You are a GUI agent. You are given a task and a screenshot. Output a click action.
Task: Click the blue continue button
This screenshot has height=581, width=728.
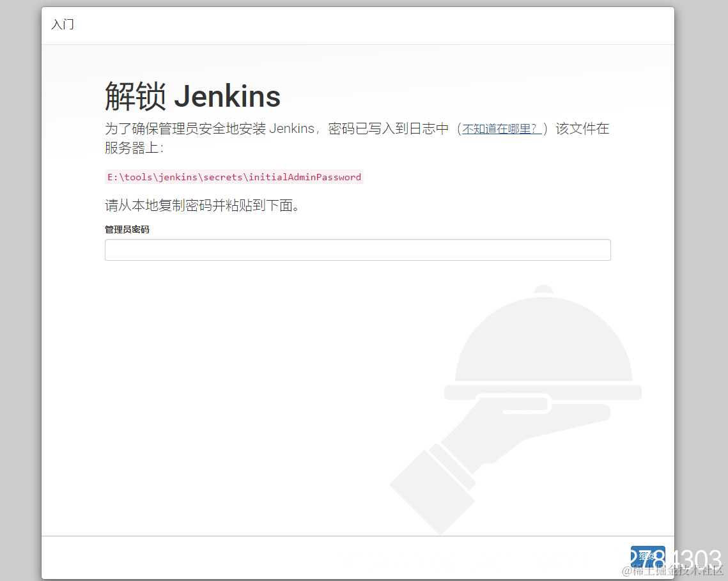[x=647, y=556]
